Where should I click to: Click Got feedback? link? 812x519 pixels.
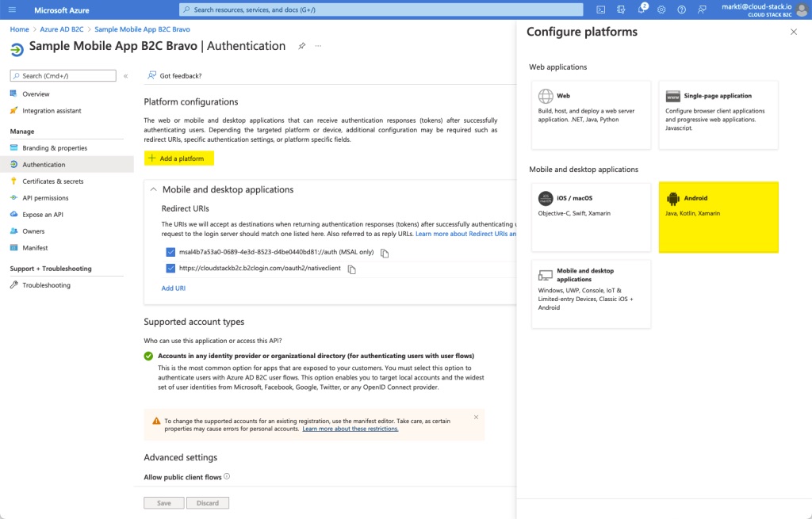coord(181,75)
